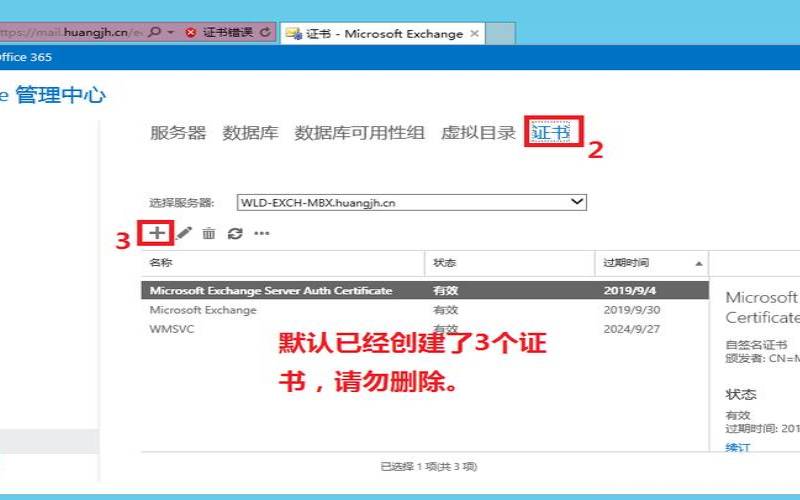Click the Office 365 header link
This screenshot has height=500, width=800.
click(x=26, y=57)
